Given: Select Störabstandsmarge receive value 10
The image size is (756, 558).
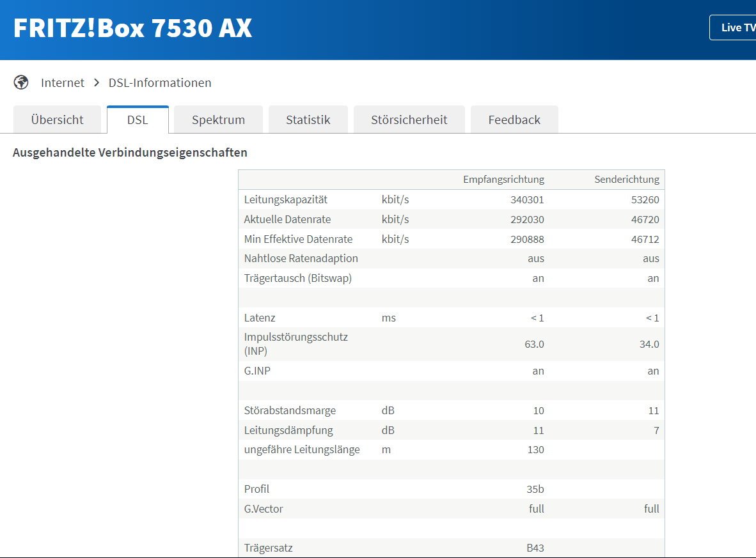Looking at the screenshot, I should coord(539,410).
